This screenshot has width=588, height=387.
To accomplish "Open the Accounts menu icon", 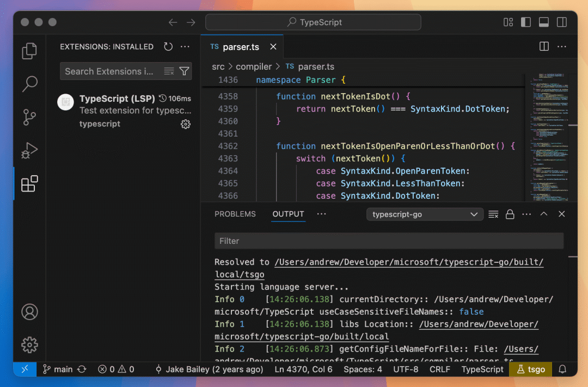I will pos(29,312).
